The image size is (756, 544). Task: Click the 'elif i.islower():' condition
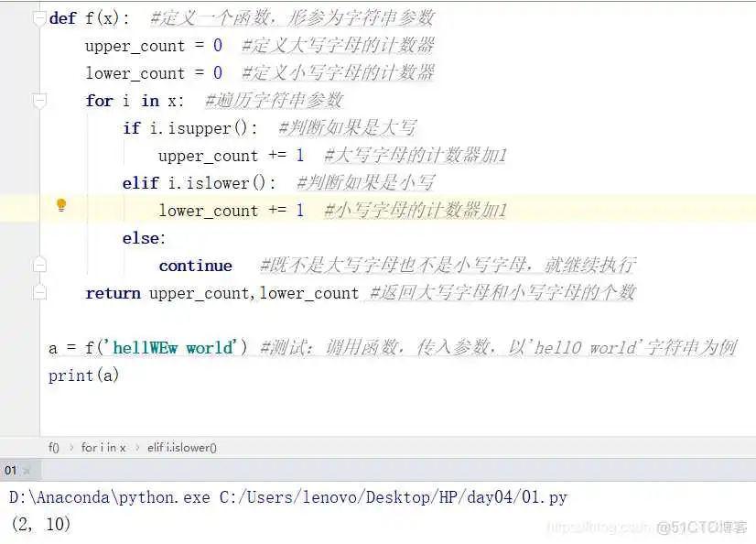click(x=200, y=183)
